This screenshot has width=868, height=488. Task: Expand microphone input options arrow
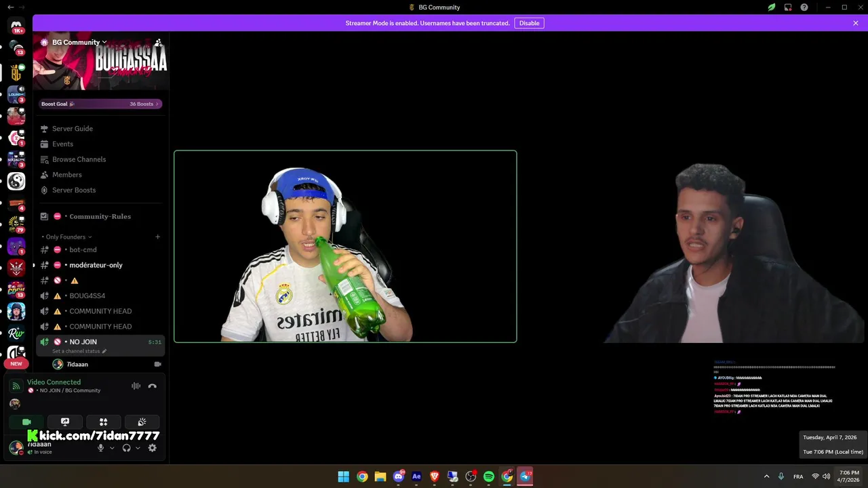(x=112, y=447)
